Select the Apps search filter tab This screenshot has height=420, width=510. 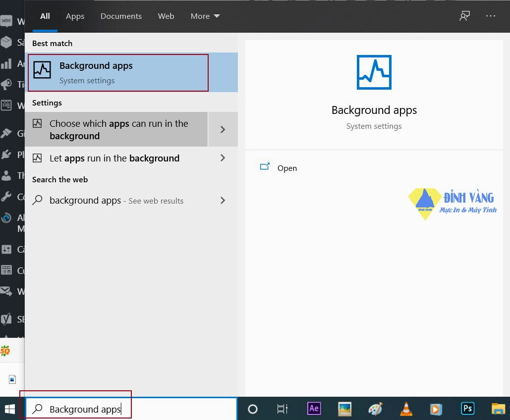[75, 16]
